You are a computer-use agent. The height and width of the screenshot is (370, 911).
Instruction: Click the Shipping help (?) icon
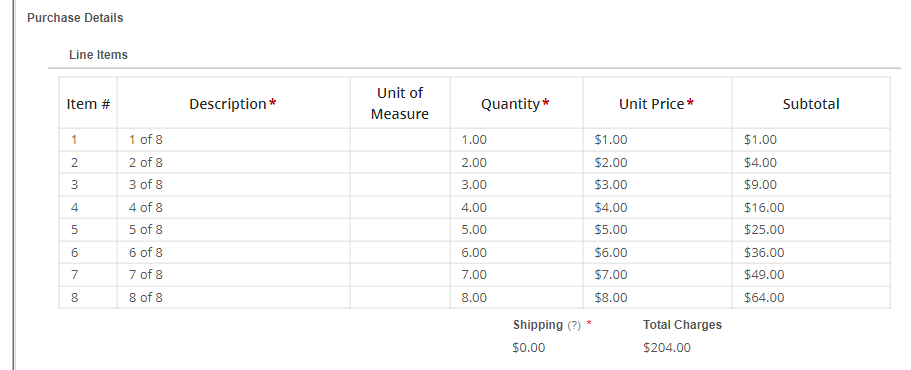click(573, 325)
